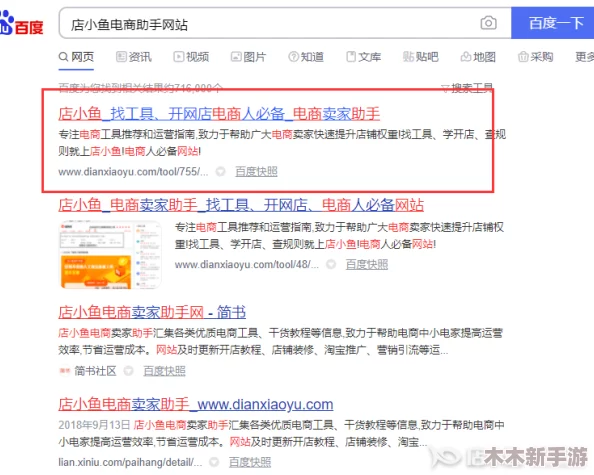594x475 pixels.
Task: Open result 店小鱼_找工具、开网店电商人必备_电商卖家助手
Action: click(219, 114)
